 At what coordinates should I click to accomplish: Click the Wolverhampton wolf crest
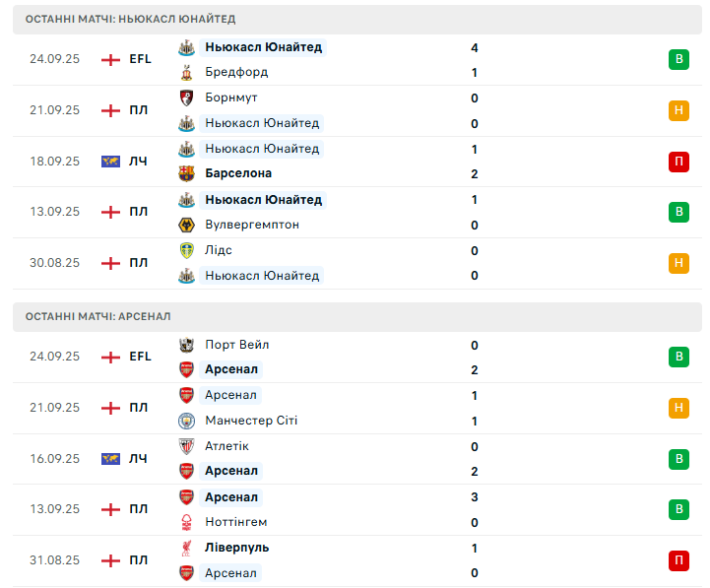click(x=186, y=225)
